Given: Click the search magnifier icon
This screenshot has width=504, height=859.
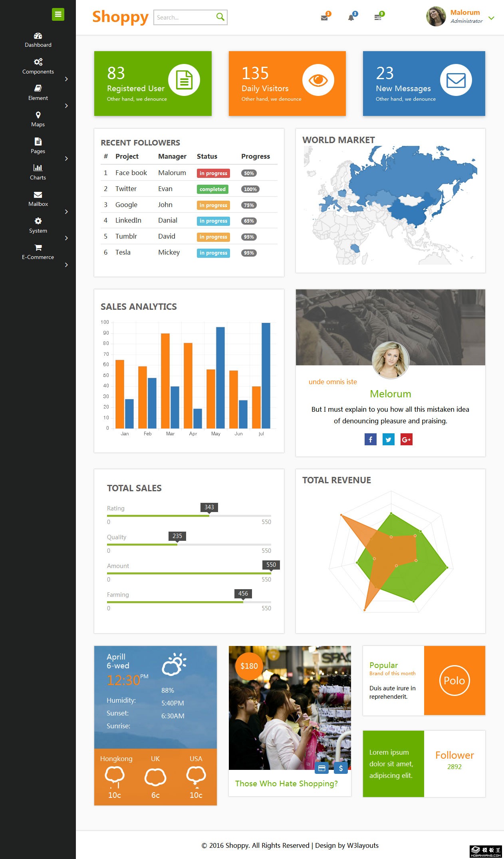Looking at the screenshot, I should pyautogui.click(x=220, y=17).
